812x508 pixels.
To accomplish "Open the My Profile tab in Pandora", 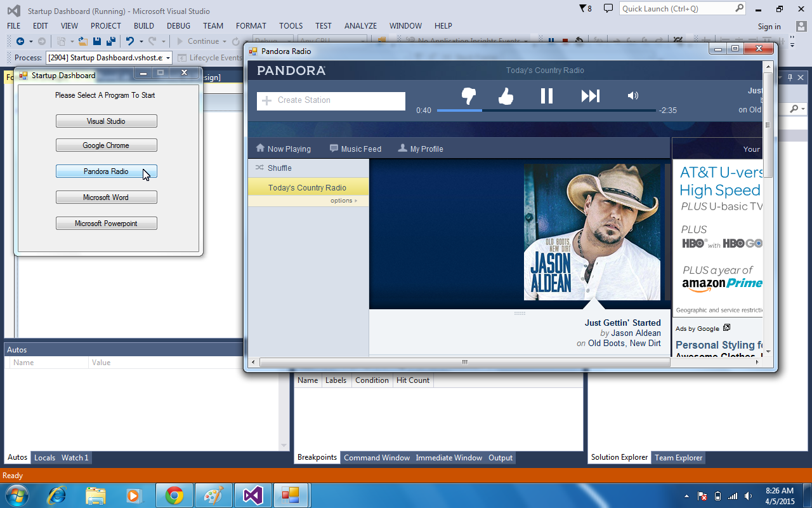I will click(420, 149).
